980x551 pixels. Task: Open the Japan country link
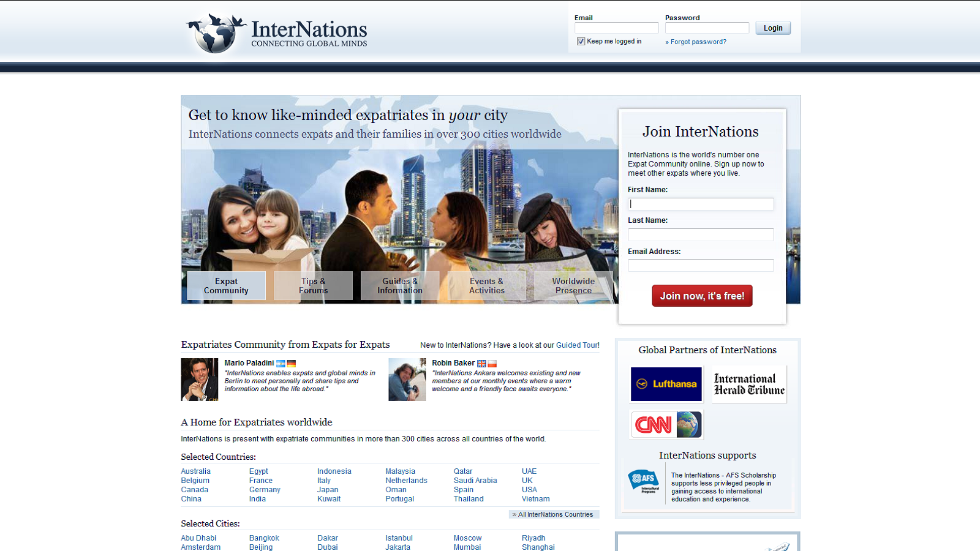328,490
